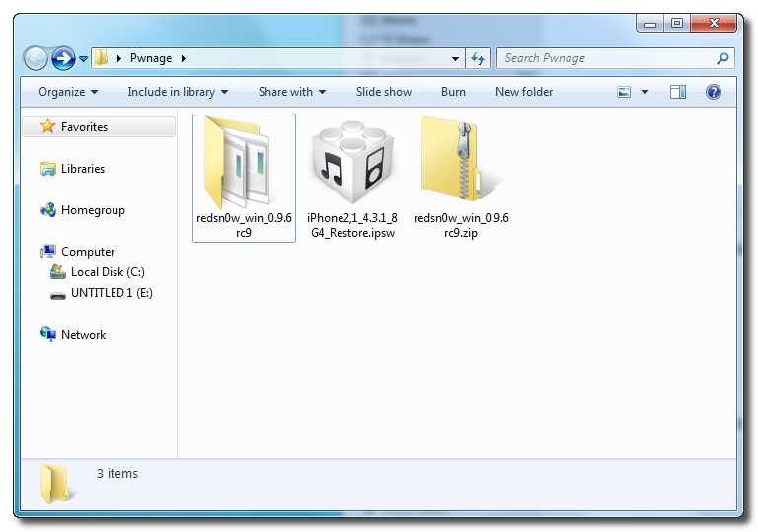Click the search magnifier icon
The width and height of the screenshot is (758, 532).
(722, 58)
